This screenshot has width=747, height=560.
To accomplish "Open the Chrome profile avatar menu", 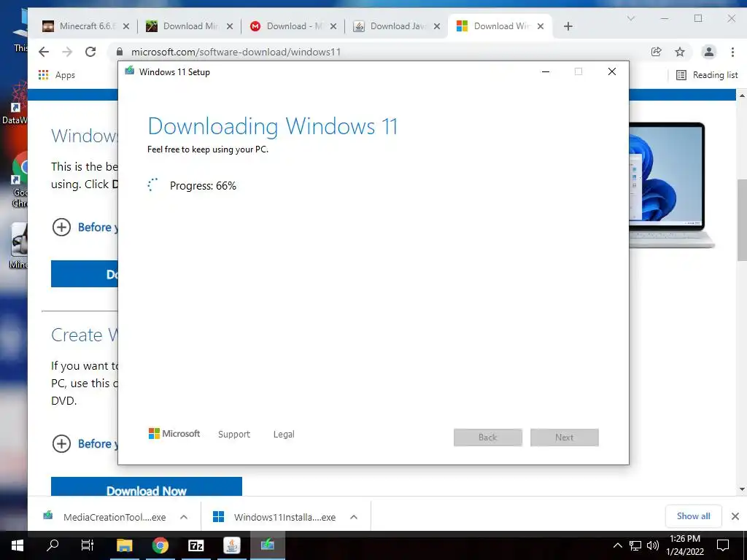I will click(709, 52).
